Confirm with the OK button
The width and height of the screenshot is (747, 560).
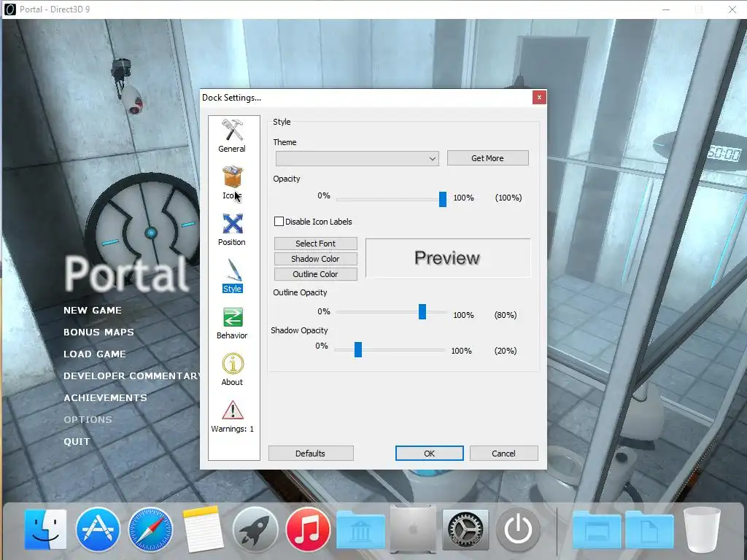pos(429,454)
